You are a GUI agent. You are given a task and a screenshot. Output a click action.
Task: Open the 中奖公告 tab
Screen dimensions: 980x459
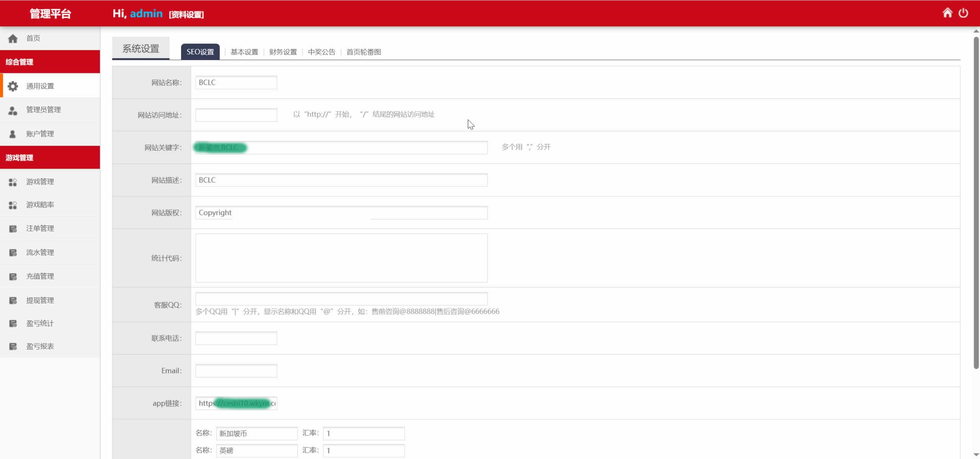321,52
